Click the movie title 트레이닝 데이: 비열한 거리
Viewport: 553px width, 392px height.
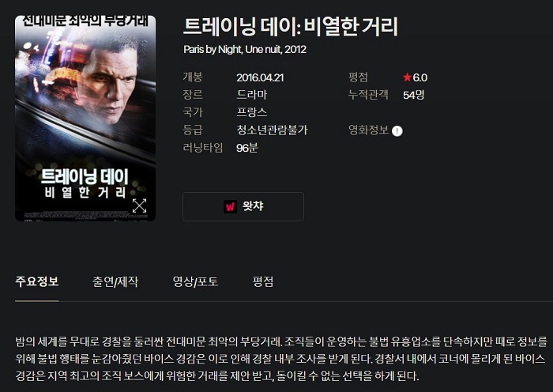(x=291, y=26)
